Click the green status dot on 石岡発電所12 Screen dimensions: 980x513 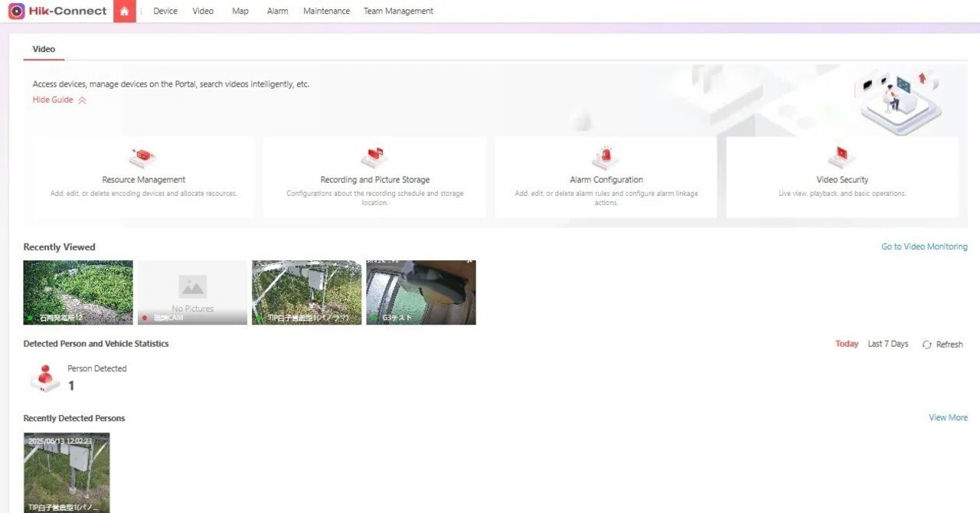31,317
